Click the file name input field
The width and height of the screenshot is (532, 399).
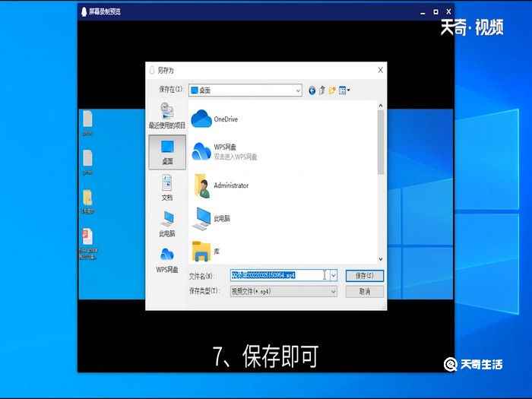coord(280,275)
